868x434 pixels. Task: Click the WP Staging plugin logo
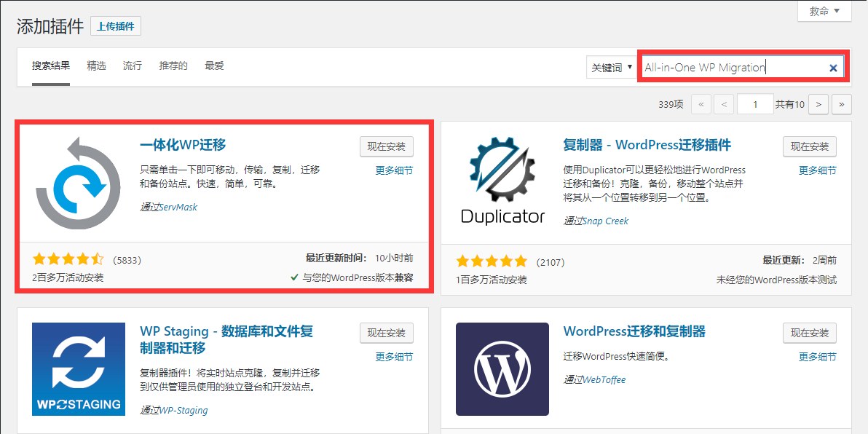point(79,369)
